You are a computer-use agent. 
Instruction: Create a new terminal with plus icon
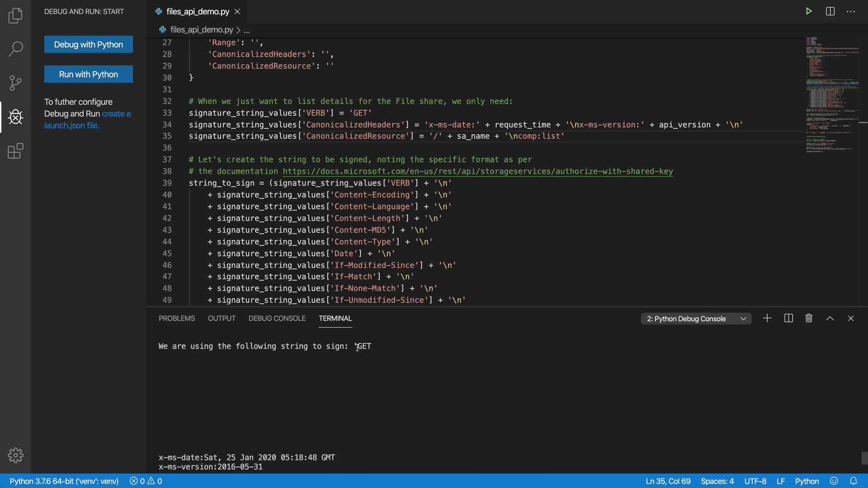click(x=767, y=319)
